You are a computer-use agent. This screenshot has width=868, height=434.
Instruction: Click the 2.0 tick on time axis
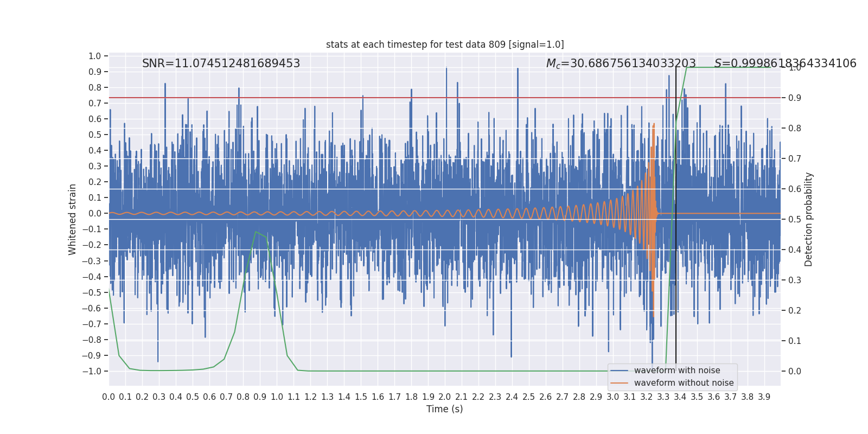click(445, 397)
